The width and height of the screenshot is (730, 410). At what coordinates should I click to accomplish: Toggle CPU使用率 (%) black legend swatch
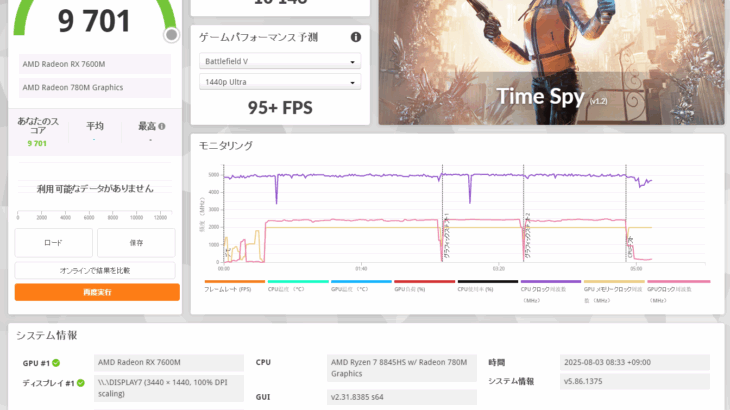click(488, 282)
